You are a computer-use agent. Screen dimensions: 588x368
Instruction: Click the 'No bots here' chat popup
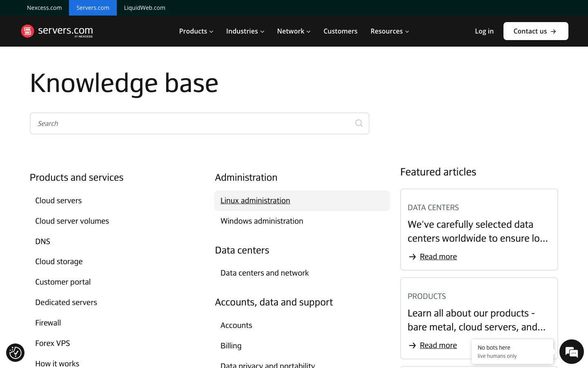tap(512, 351)
